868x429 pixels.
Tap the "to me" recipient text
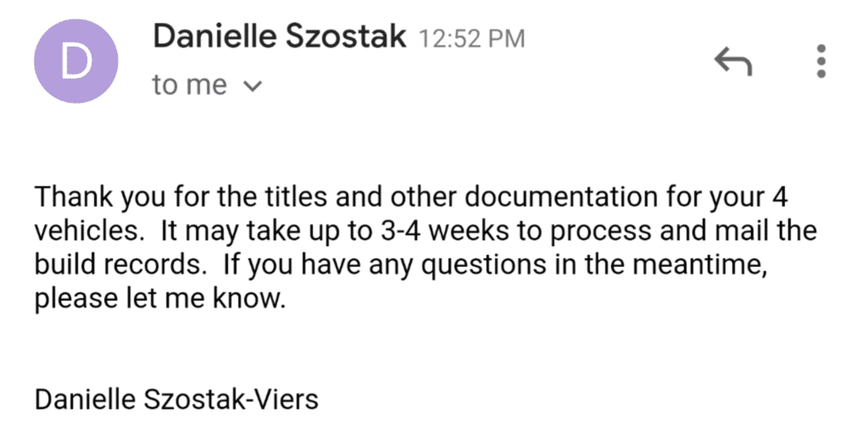[189, 86]
